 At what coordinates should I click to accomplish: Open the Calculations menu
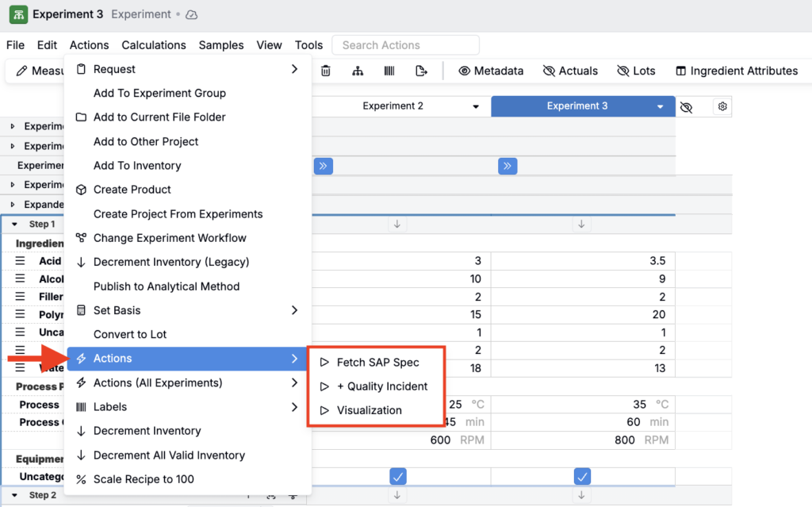coord(154,45)
